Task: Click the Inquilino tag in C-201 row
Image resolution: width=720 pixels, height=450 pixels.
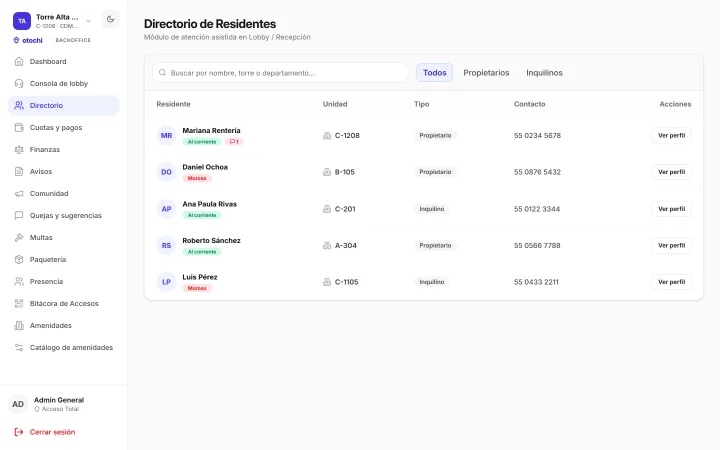Action: tap(432, 209)
